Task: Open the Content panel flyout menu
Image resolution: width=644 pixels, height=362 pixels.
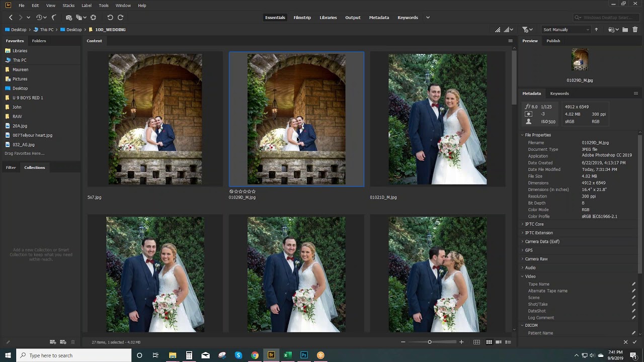Action: point(510,41)
